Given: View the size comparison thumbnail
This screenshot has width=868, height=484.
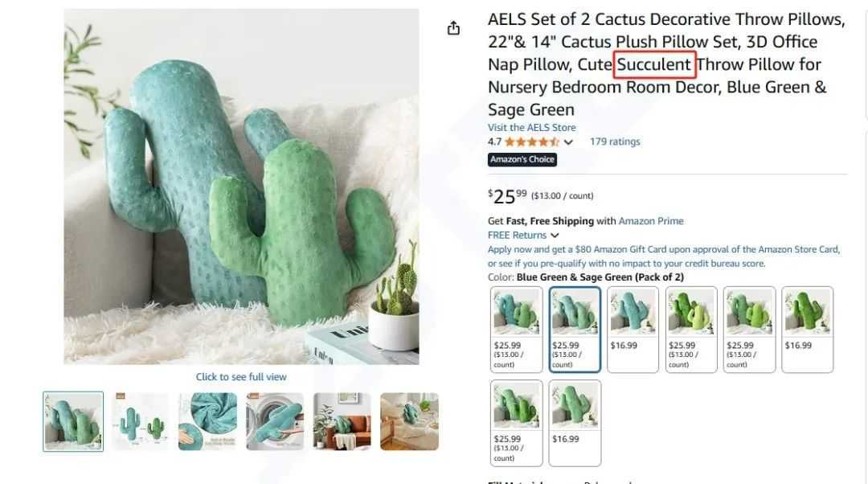Looking at the screenshot, I should tap(141, 421).
